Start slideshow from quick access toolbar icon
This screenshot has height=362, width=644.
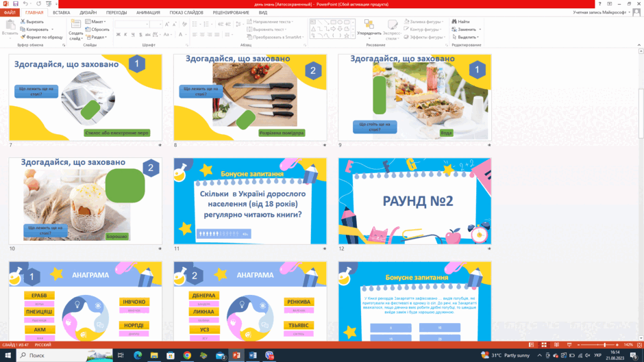(49, 3)
